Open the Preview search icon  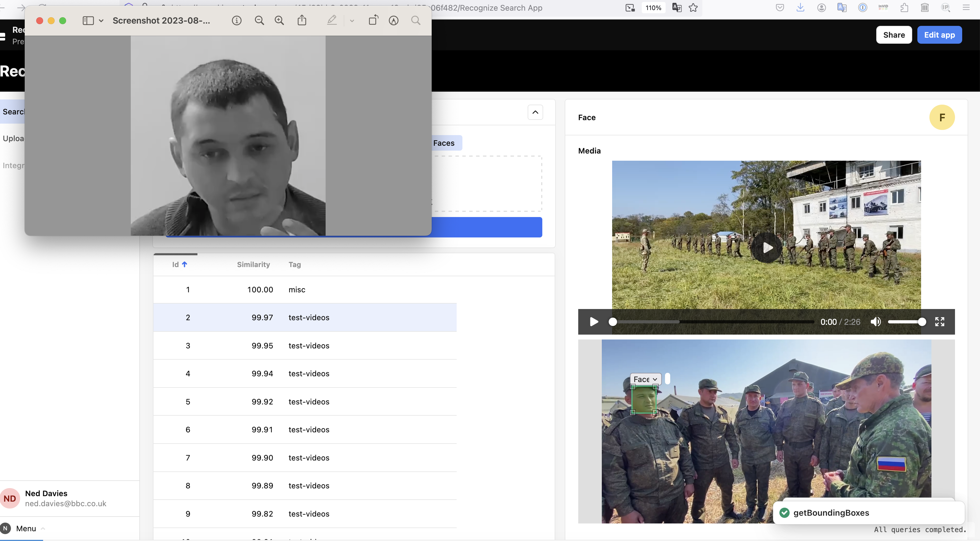[416, 20]
